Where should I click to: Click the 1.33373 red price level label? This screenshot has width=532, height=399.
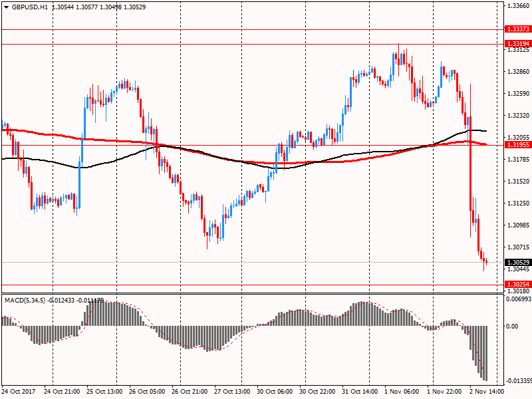pos(518,29)
